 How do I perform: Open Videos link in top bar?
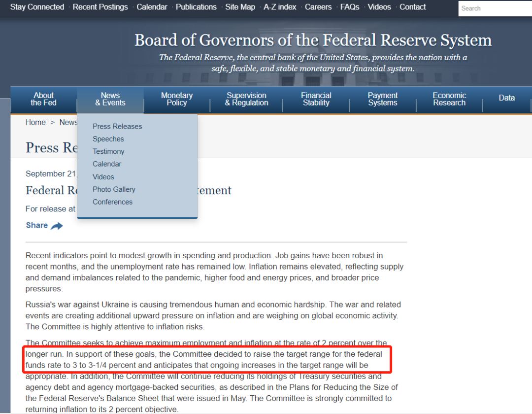click(x=379, y=7)
